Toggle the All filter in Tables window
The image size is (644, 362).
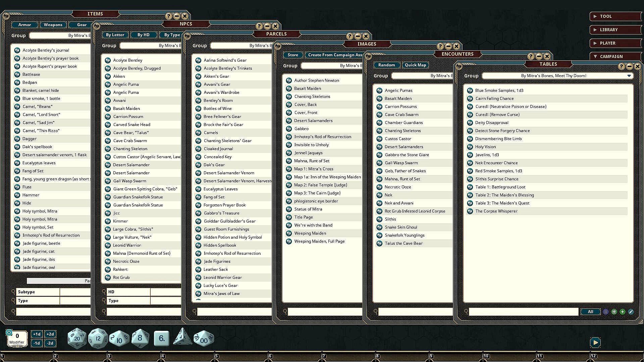(590, 312)
